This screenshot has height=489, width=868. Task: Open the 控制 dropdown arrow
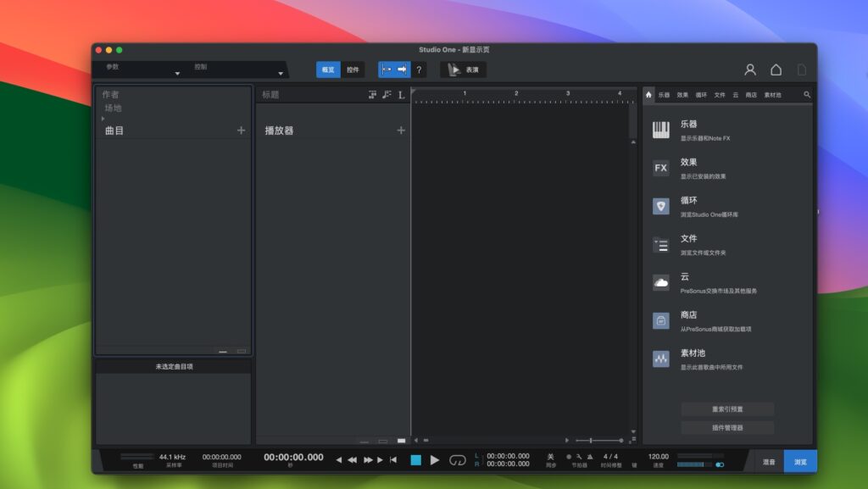click(281, 75)
